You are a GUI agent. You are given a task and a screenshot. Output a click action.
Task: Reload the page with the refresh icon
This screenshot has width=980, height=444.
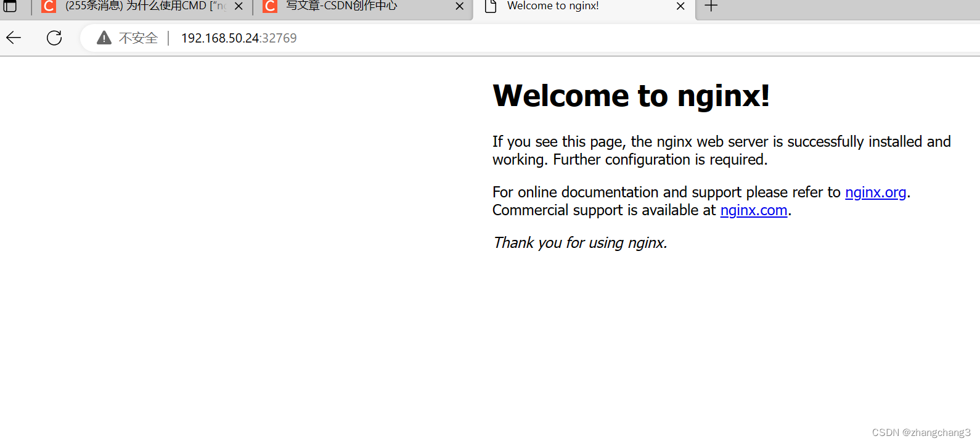click(54, 38)
